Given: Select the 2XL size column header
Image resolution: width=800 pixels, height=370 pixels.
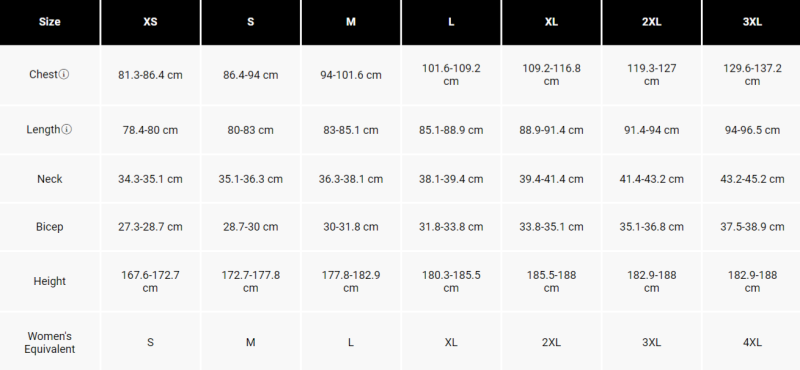Looking at the screenshot, I should 652,22.
